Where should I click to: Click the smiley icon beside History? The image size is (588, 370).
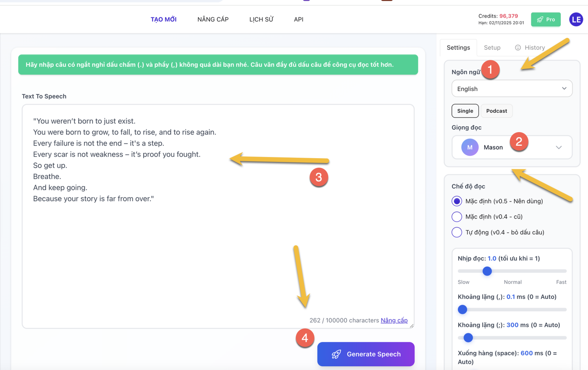pyautogui.click(x=518, y=47)
